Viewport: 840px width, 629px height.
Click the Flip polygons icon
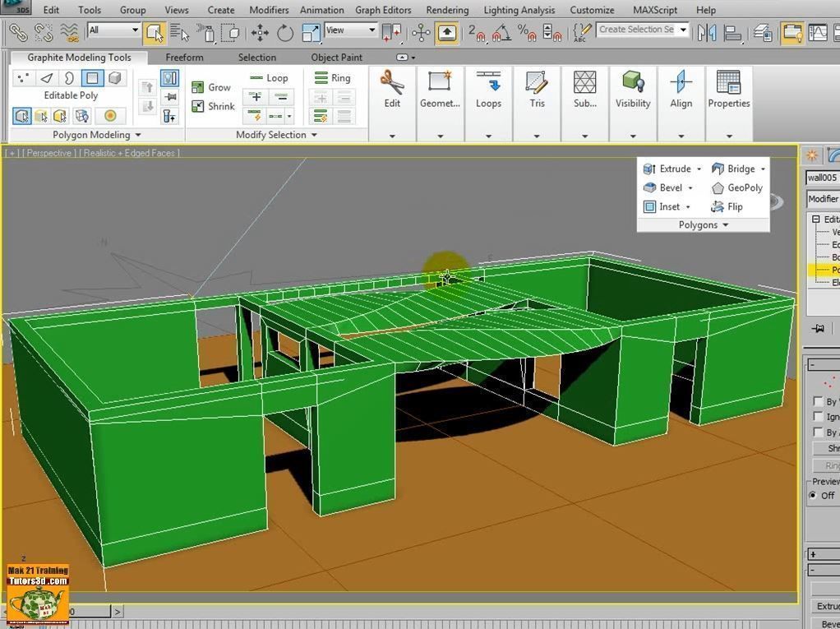(718, 207)
